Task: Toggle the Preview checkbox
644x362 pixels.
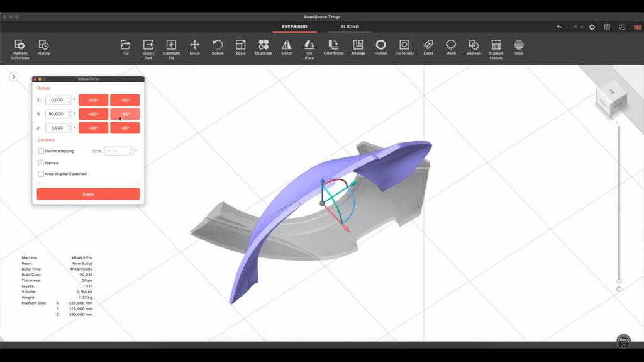Action: (41, 163)
